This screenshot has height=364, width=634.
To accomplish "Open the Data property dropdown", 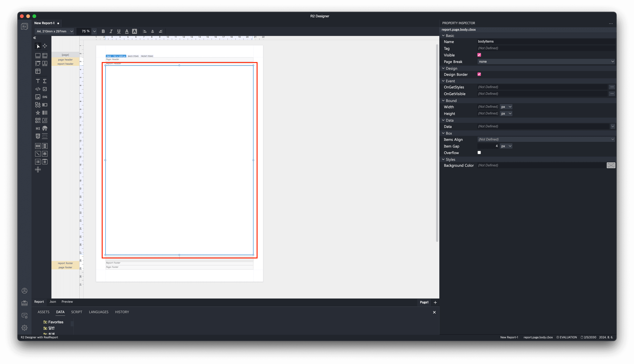I will pyautogui.click(x=613, y=126).
